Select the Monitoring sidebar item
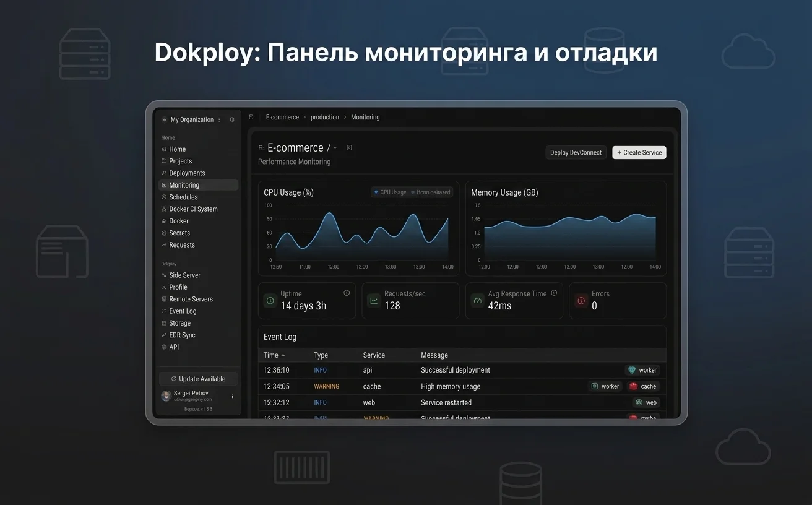This screenshot has height=505, width=812. [198, 185]
